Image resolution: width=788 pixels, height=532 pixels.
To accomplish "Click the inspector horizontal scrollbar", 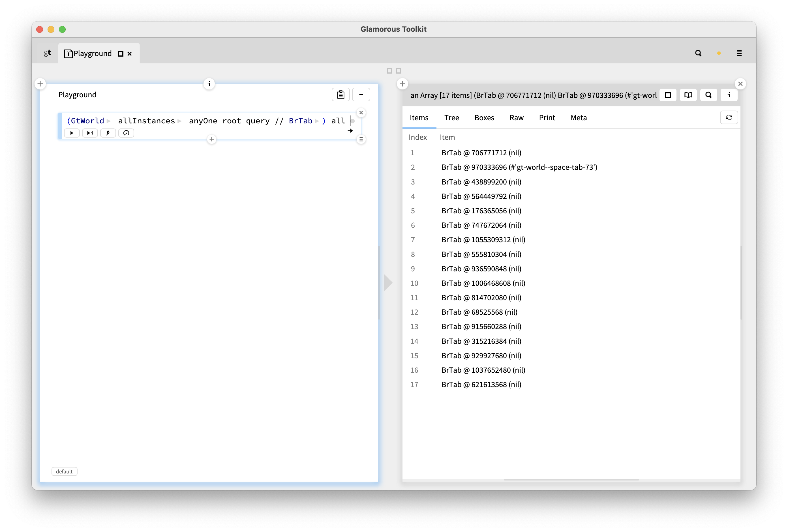I will click(571, 479).
